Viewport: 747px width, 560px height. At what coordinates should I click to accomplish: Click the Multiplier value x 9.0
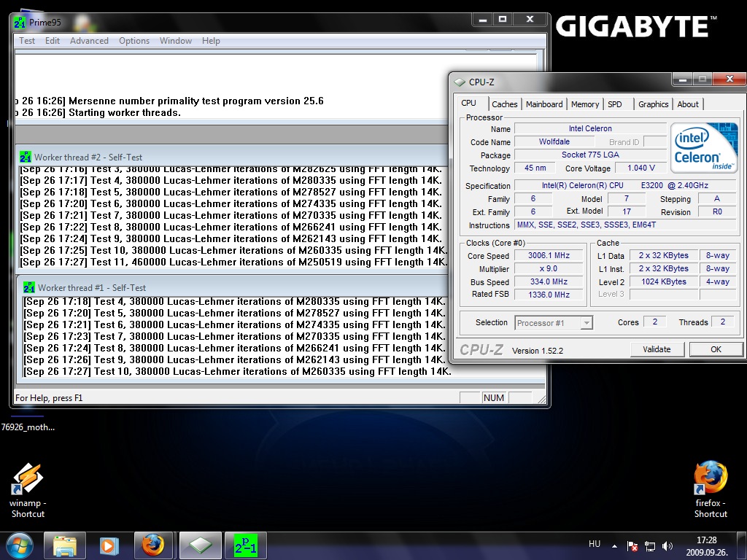549,268
